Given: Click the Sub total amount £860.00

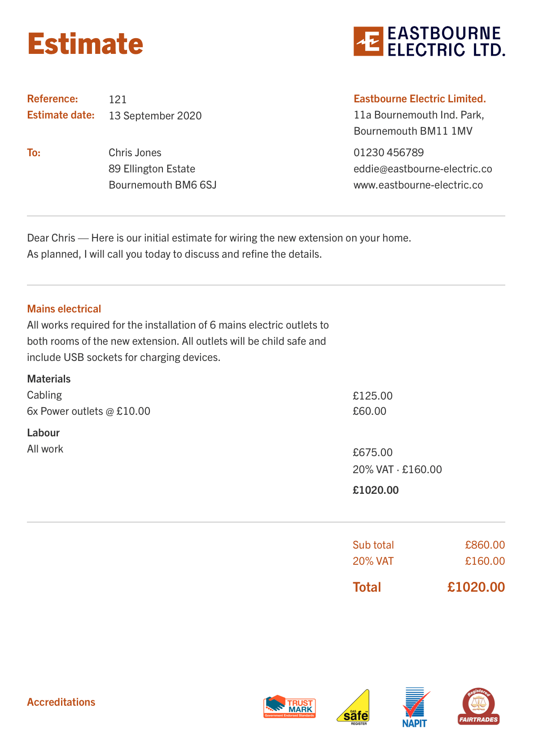Looking at the screenshot, I should click(x=485, y=545).
